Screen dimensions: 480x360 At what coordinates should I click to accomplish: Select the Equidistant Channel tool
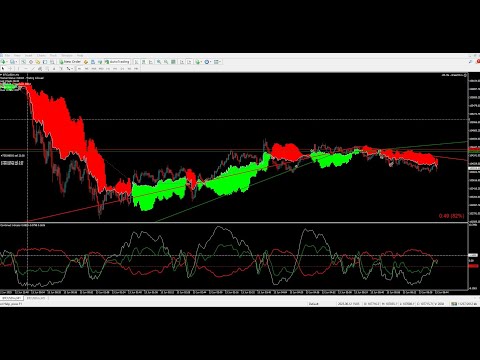coord(40,68)
